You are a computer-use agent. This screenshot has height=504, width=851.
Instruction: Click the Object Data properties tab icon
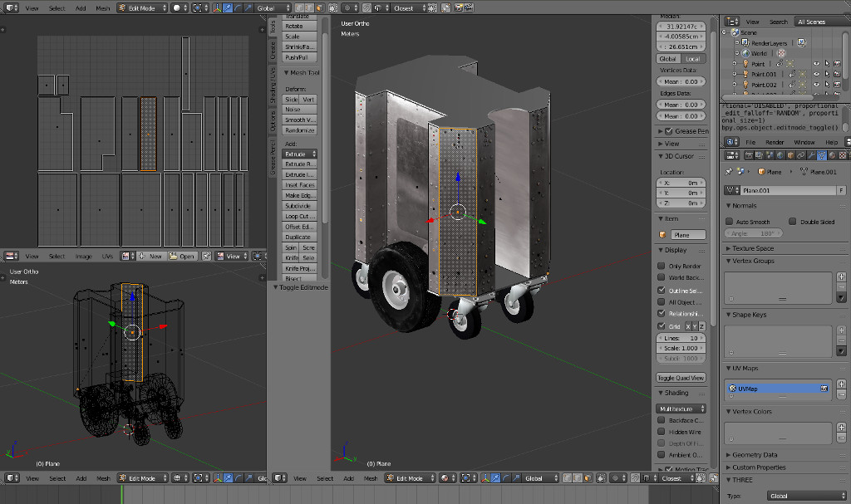(x=821, y=155)
